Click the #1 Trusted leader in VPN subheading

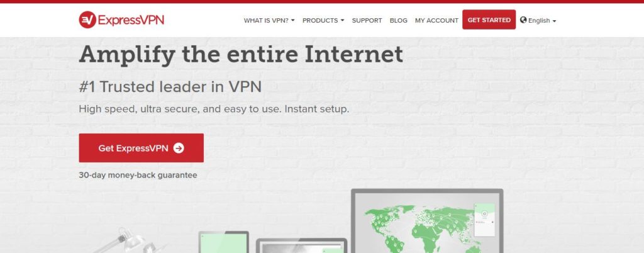click(170, 87)
